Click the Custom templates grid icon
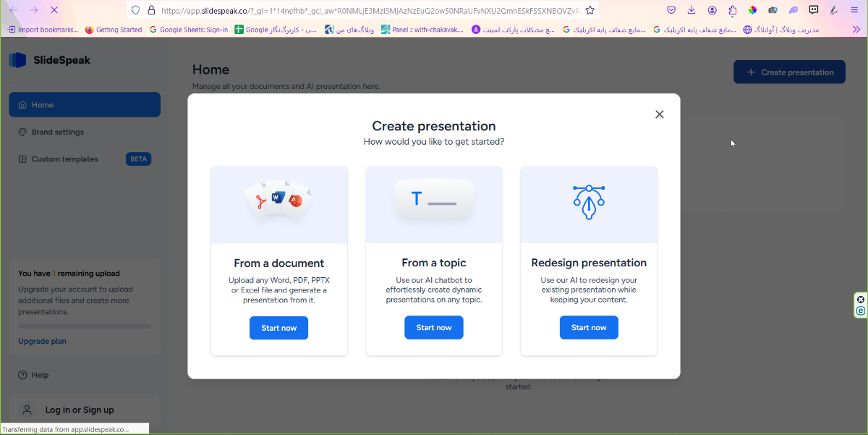 (x=22, y=159)
